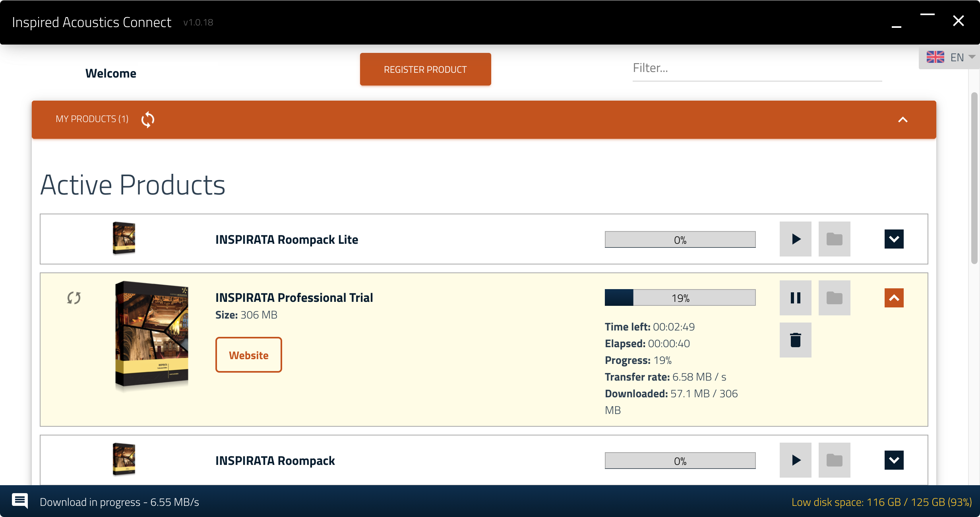Click the Size: 306 MB text

pos(246,315)
